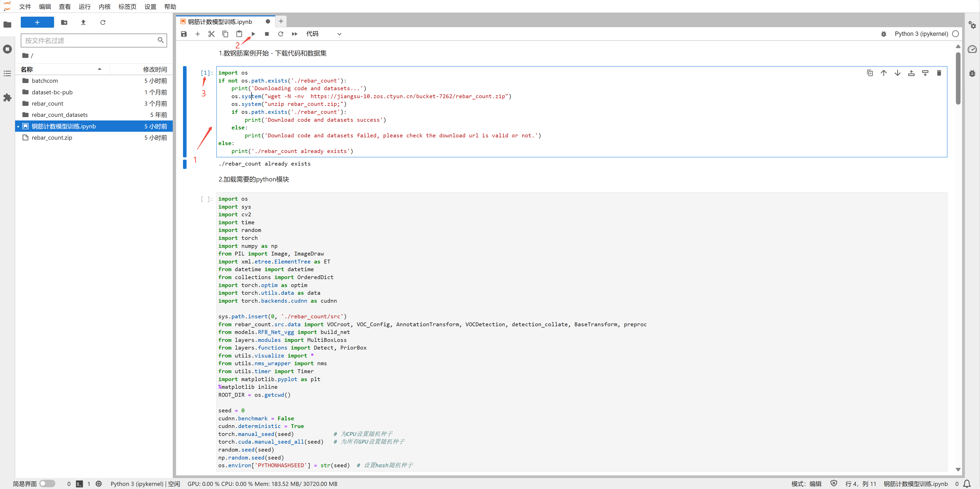The image size is (980, 489).
Task: Click the kernel chip icon in status bar
Action: (x=98, y=484)
